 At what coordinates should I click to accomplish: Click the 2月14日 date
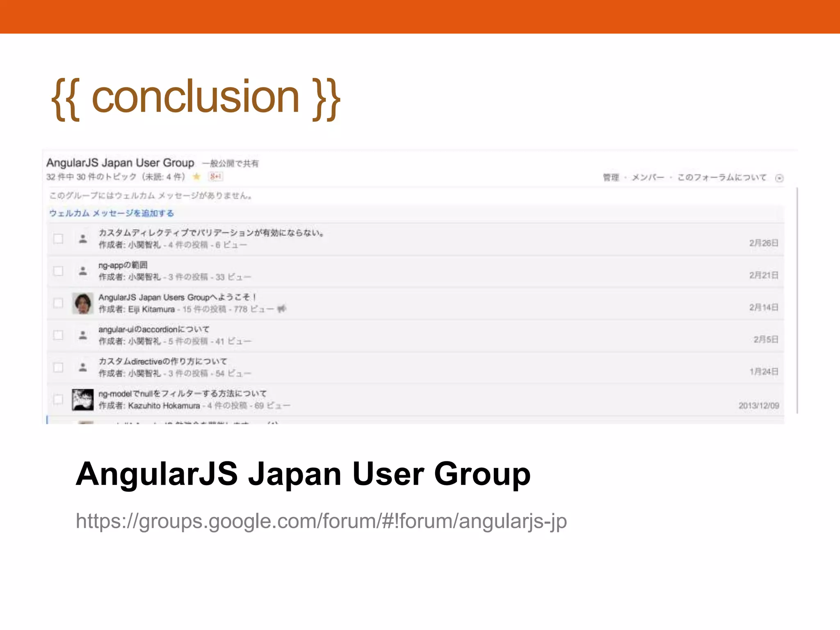pyautogui.click(x=764, y=307)
